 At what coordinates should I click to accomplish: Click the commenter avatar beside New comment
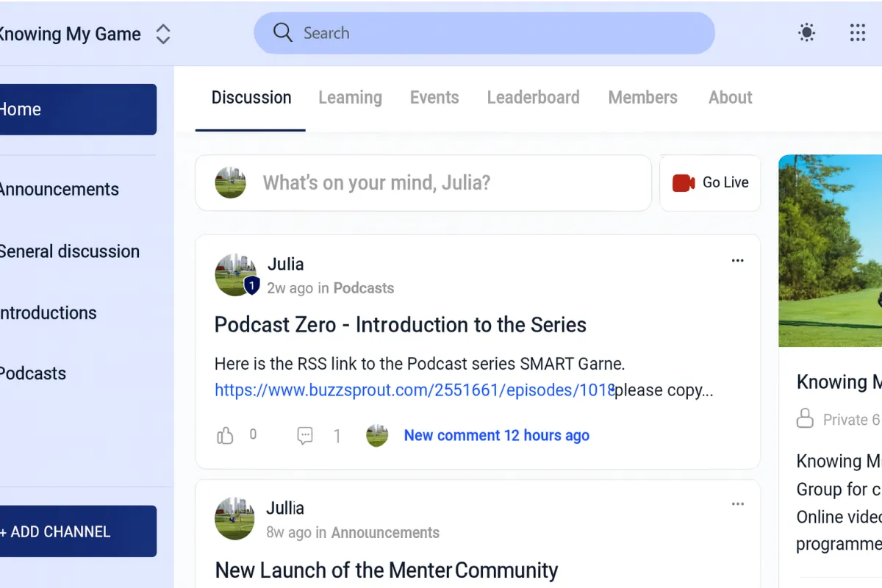coord(377,436)
